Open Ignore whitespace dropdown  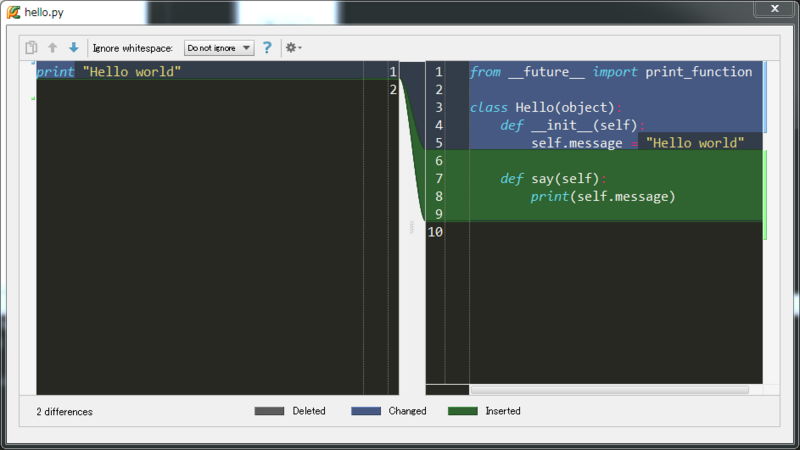tap(219, 48)
